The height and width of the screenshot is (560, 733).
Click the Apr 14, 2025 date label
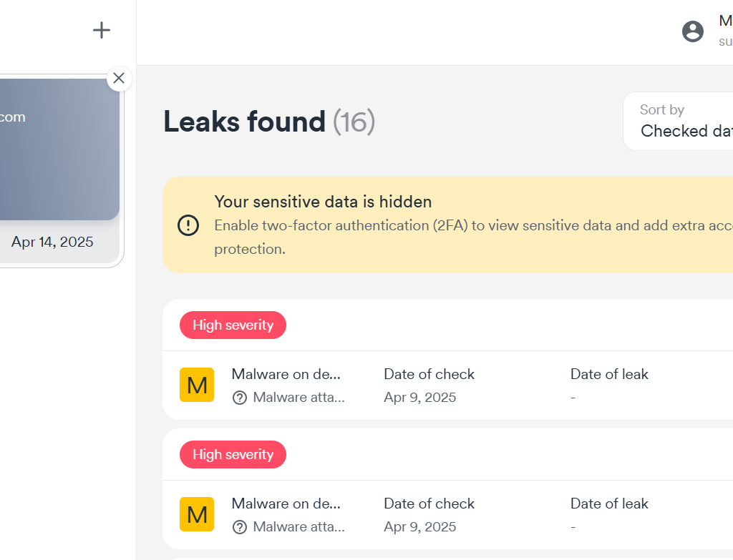(x=52, y=242)
